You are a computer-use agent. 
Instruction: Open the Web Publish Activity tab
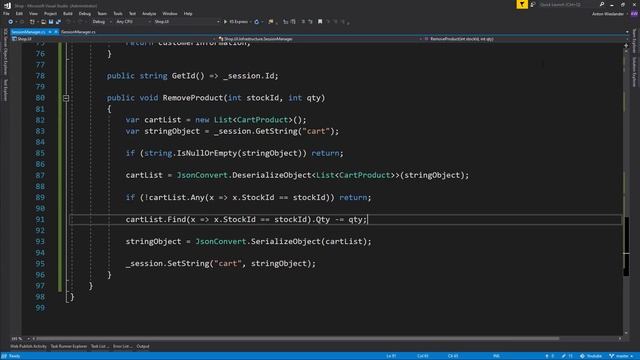coord(29,347)
